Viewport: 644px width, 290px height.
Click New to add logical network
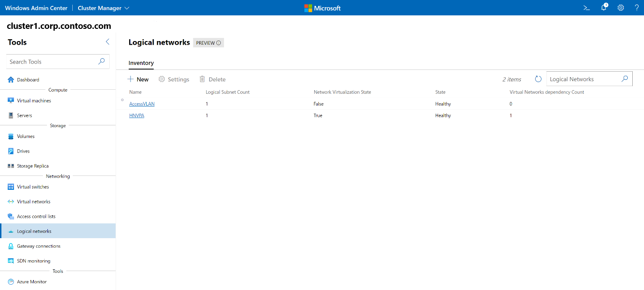tap(138, 79)
